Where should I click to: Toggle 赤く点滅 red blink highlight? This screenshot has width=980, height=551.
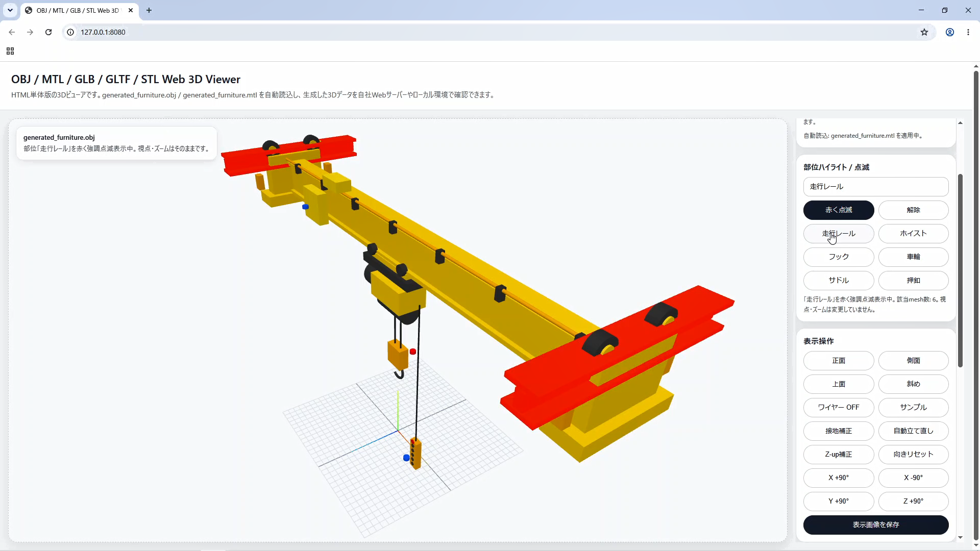[x=839, y=210]
